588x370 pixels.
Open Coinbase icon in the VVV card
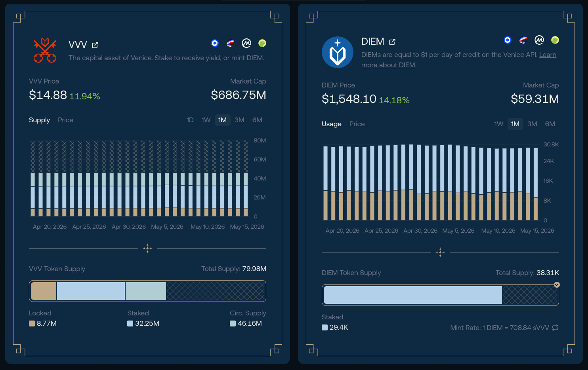pyautogui.click(x=215, y=43)
